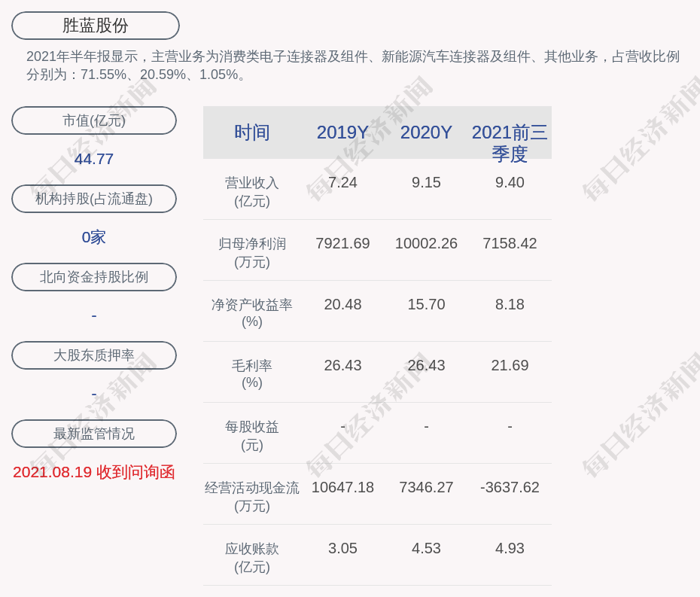Select the 大股东质押率 label pill
Image resolution: width=700 pixels, height=597 pixels.
click(94, 355)
